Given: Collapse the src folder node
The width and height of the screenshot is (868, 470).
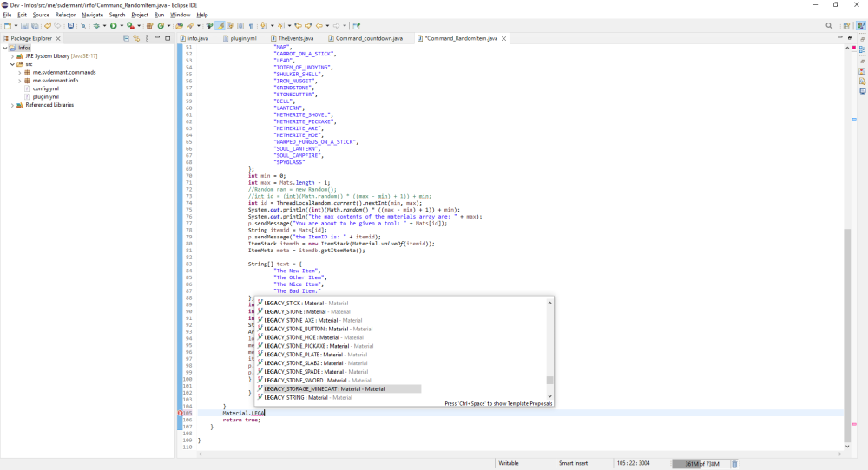Looking at the screenshot, I should pos(12,64).
